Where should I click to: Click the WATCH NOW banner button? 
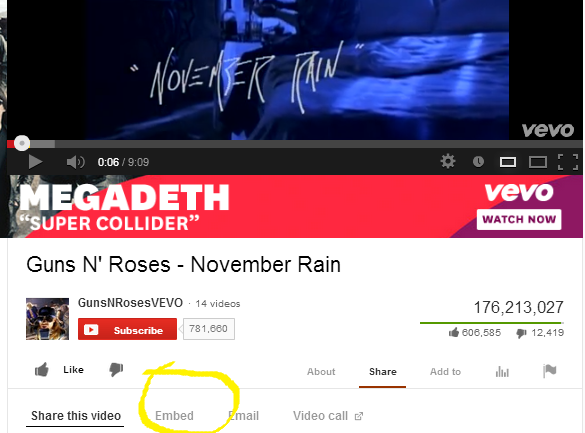point(519,219)
